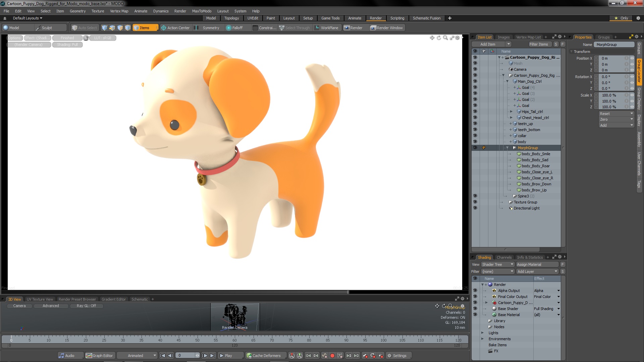Expand the Hips_Tail_ctrl item
644x362 pixels.
click(x=511, y=112)
